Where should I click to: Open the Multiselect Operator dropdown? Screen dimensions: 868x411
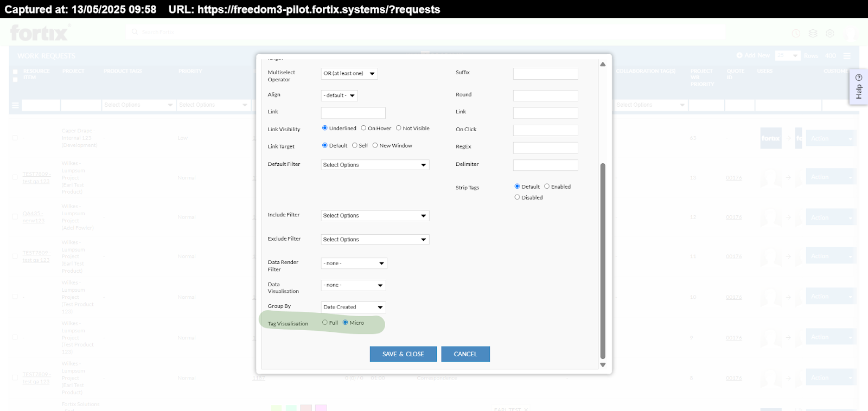(x=349, y=74)
